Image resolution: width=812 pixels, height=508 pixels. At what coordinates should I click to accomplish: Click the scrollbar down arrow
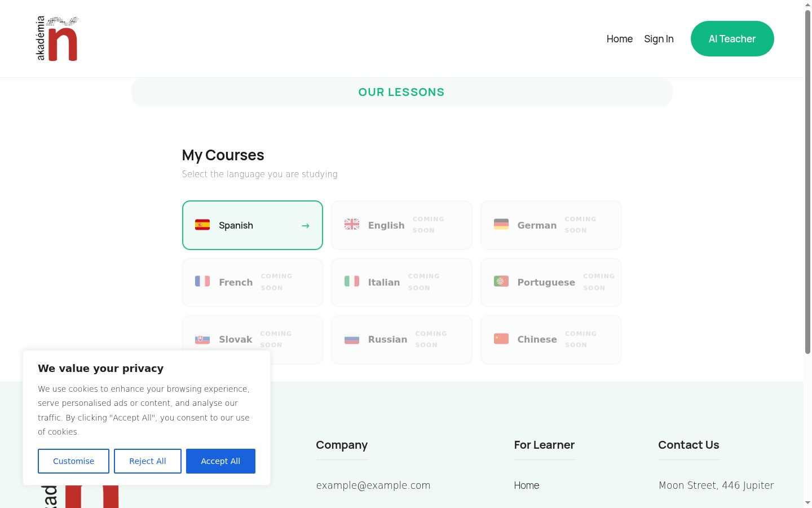(807, 503)
